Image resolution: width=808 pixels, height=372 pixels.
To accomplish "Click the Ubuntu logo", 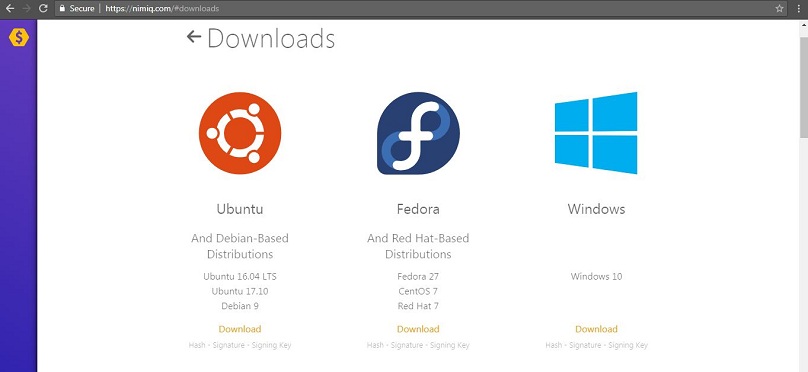I will (x=240, y=133).
